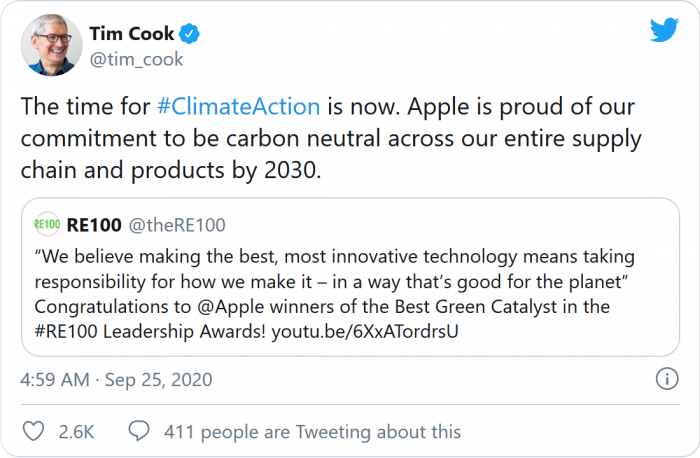
Task: Visit the @tim_cook handle
Action: point(137,60)
